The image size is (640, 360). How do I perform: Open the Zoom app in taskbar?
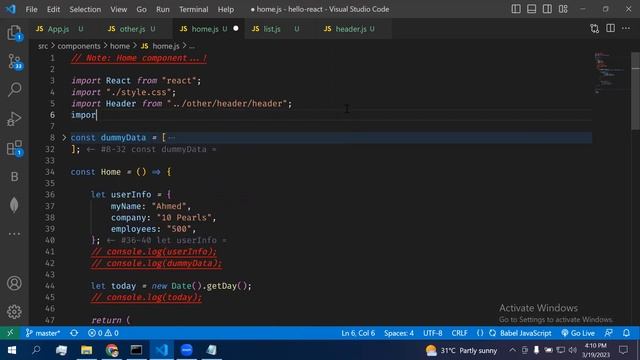[x=187, y=350]
